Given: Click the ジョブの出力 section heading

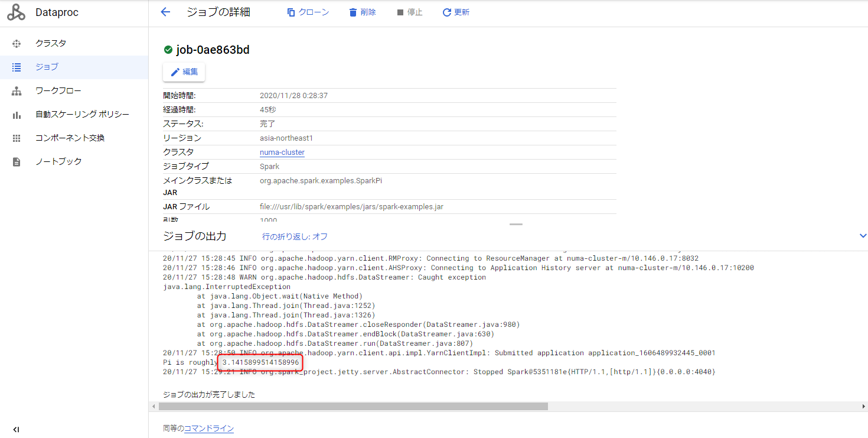Looking at the screenshot, I should click(194, 236).
